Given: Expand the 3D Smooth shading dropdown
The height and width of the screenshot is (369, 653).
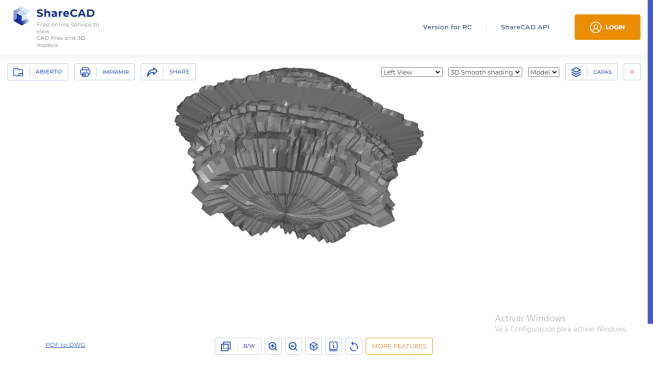Looking at the screenshot, I should coord(485,72).
